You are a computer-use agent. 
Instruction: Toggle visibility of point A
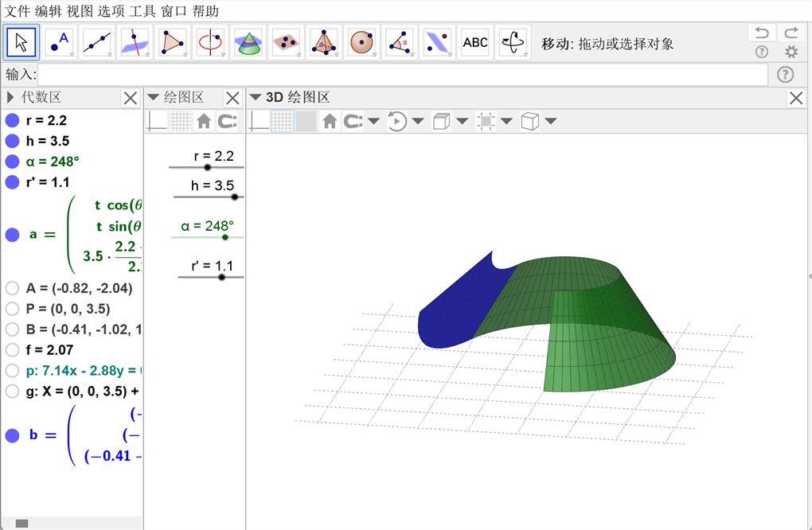(x=12, y=288)
